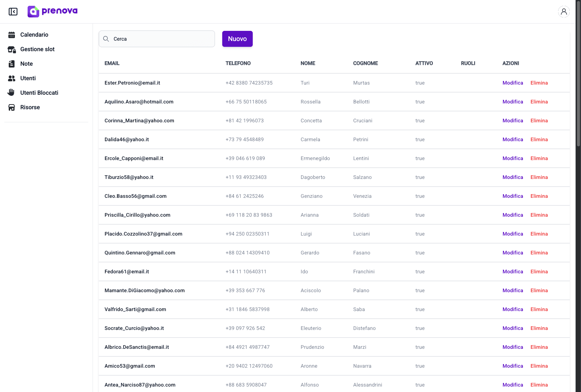Open the user profile avatar icon

(x=564, y=12)
